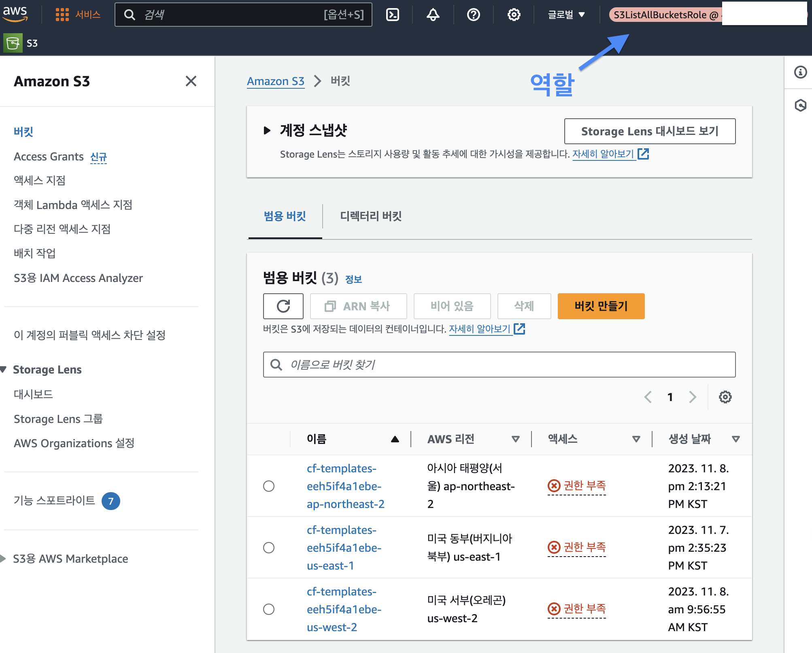Screen dimensions: 812x653
Task: Open the notifications bell icon
Action: (433, 15)
